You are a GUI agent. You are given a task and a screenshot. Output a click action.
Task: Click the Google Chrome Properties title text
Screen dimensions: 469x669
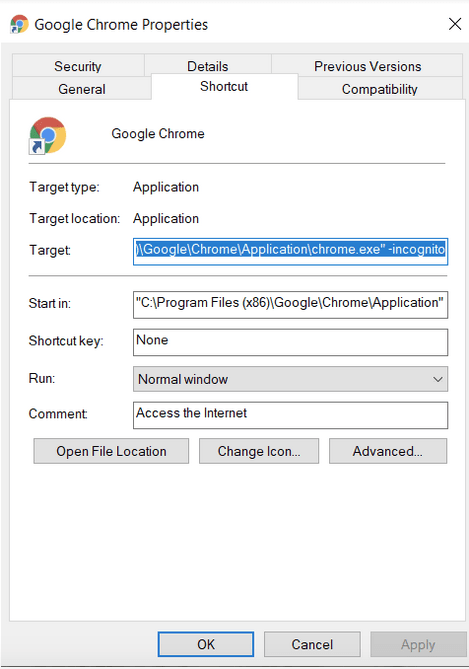click(121, 24)
